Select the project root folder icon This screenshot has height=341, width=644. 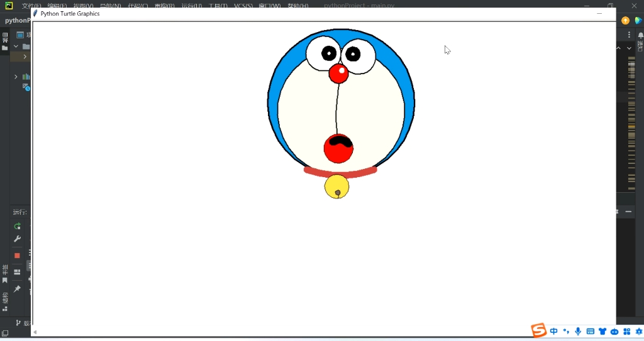click(26, 46)
